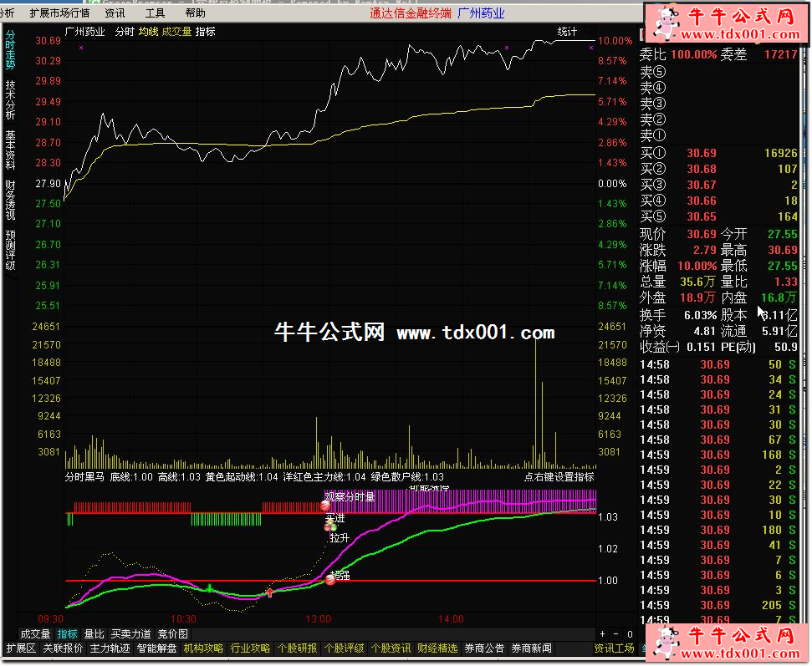The width and height of the screenshot is (812, 666).
Task: Click the 涨幅 value 10.00%
Action: coord(697,267)
